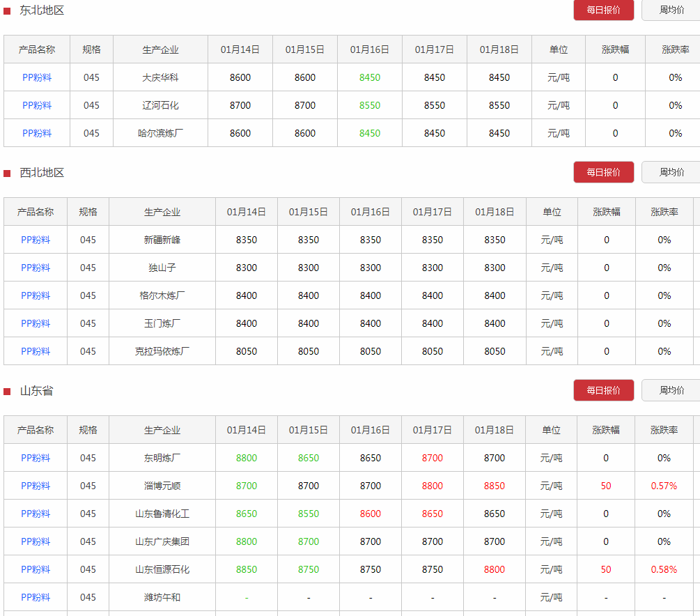This screenshot has height=616, width=700.
Task: Open PP粉料 link in 东明炼厂 row
Action: [x=36, y=458]
